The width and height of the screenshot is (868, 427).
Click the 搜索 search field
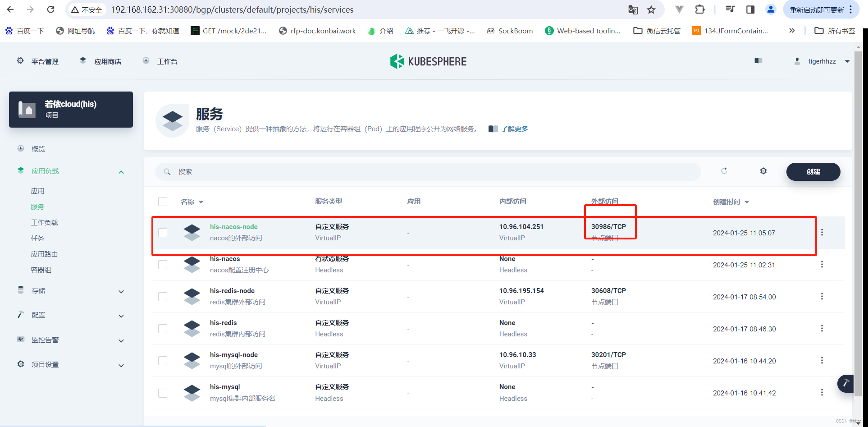(x=428, y=172)
